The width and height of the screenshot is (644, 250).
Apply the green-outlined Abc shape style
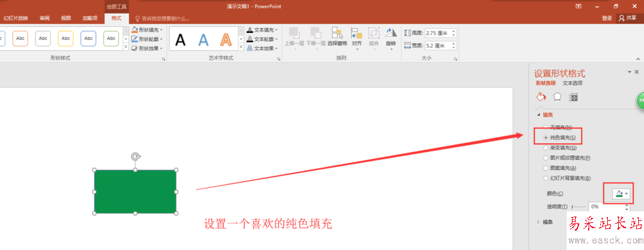click(111, 39)
